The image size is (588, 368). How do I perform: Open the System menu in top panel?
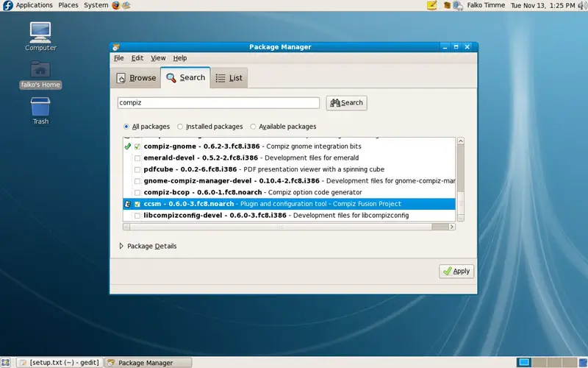click(x=96, y=5)
